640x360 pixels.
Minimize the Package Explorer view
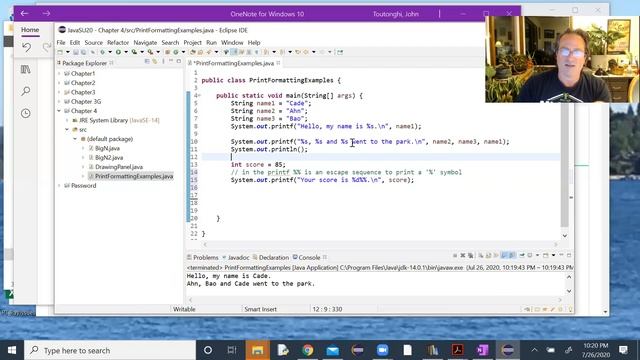pyautogui.click(x=171, y=61)
